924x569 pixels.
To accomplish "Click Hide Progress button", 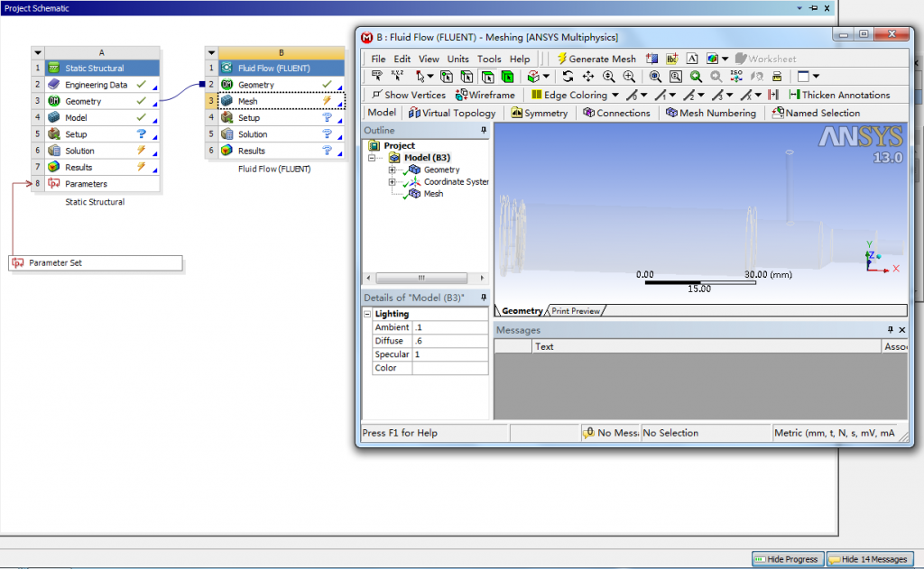I will (x=787, y=559).
